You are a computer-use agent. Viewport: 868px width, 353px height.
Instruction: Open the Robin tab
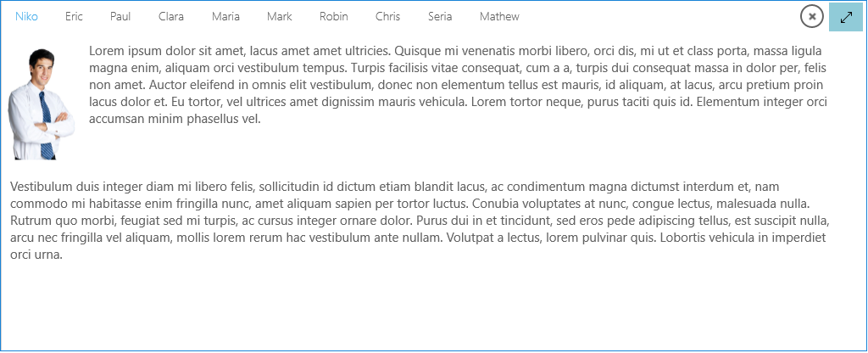[333, 17]
